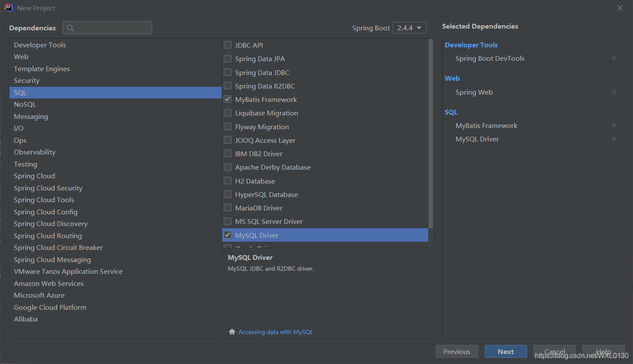Select Spring Cloud Security category
Image resolution: width=633 pixels, height=364 pixels.
pyautogui.click(x=115, y=188)
